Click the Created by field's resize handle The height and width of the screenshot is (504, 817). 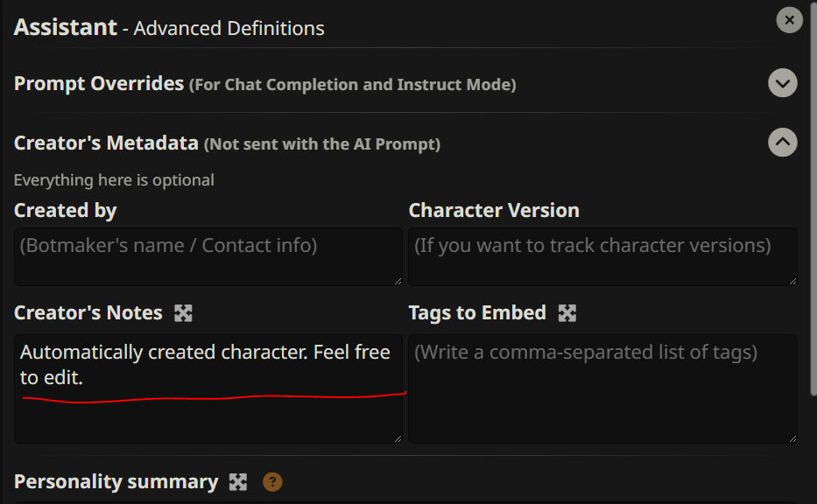[398, 280]
